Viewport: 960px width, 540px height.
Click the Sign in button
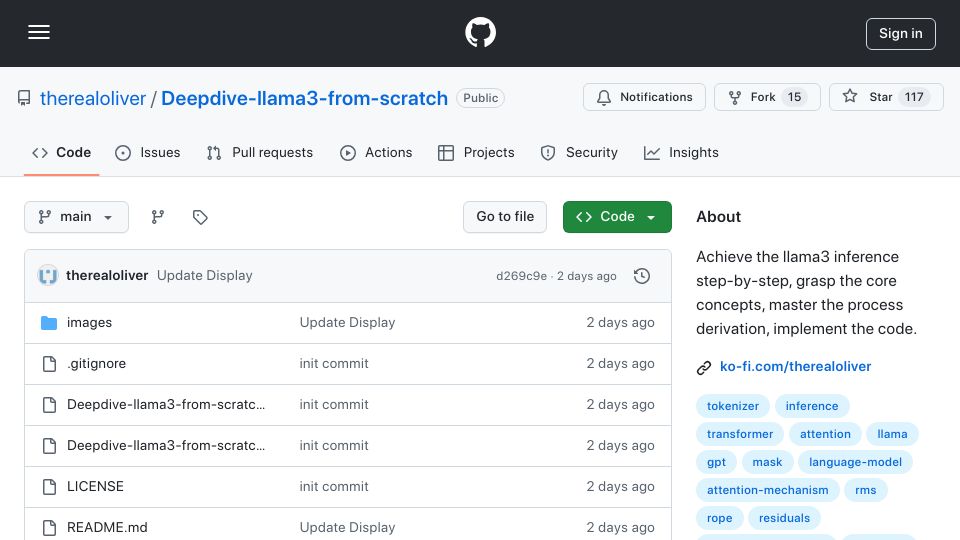(901, 34)
